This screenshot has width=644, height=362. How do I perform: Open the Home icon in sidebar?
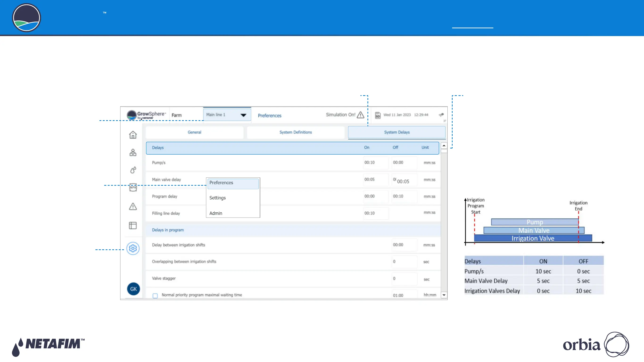[x=133, y=135]
